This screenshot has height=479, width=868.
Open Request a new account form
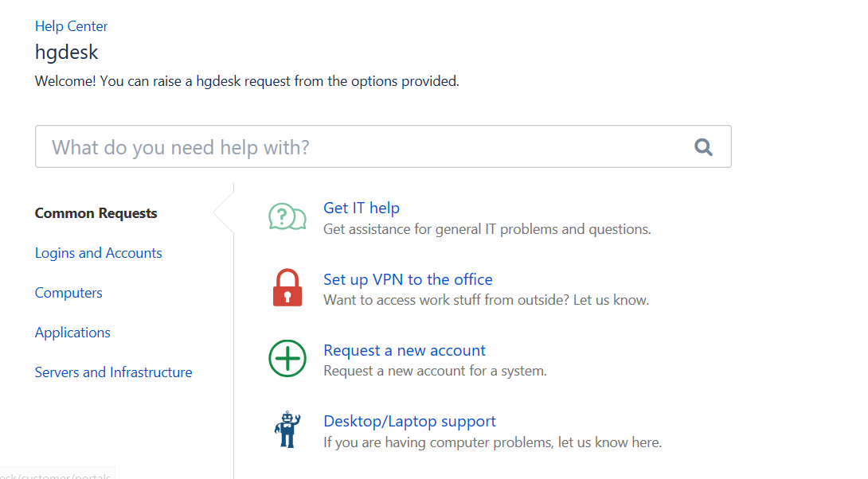(405, 350)
